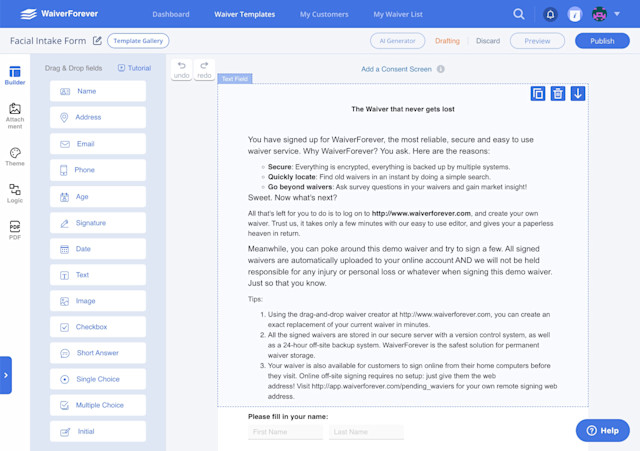Screen dimensions: 640x451
Task: Expand the account dropdown arrow
Action: click(x=617, y=14)
